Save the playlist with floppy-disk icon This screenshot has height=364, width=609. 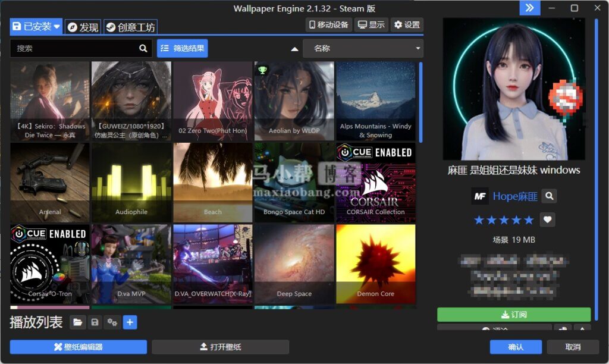(x=95, y=322)
